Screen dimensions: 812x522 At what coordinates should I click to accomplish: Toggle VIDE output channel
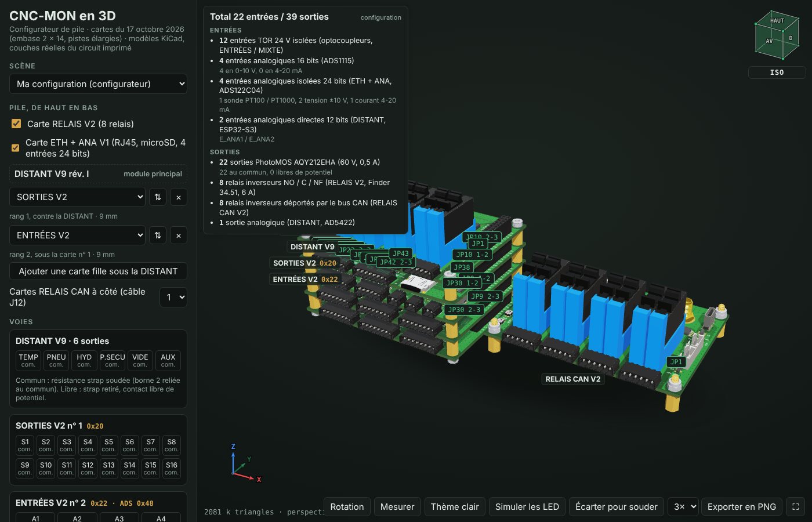click(x=140, y=360)
